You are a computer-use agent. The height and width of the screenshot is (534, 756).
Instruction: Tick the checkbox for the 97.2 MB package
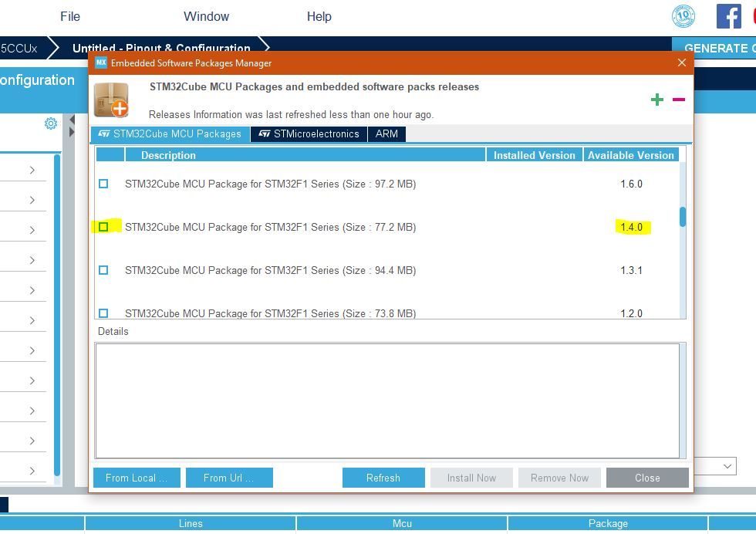(103, 184)
